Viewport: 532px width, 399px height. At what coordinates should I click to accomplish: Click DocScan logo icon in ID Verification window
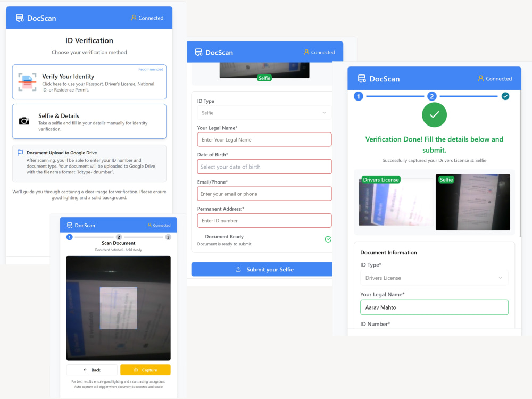tap(20, 18)
